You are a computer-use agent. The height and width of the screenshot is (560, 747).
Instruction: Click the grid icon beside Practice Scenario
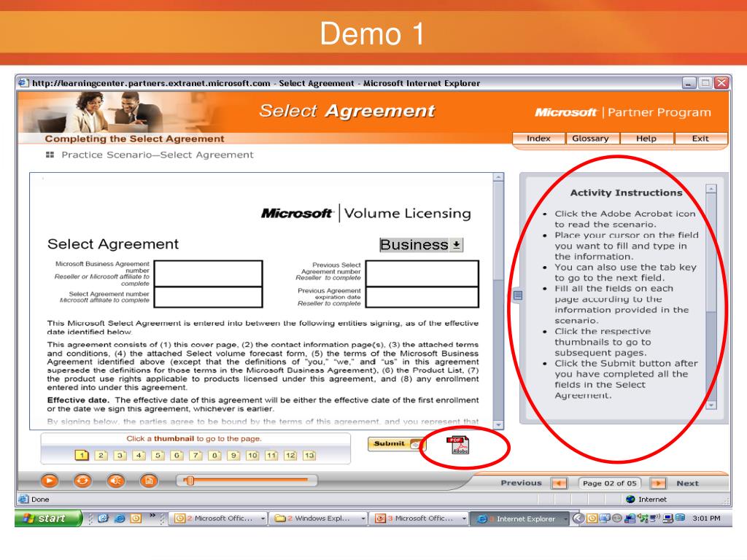(x=50, y=155)
